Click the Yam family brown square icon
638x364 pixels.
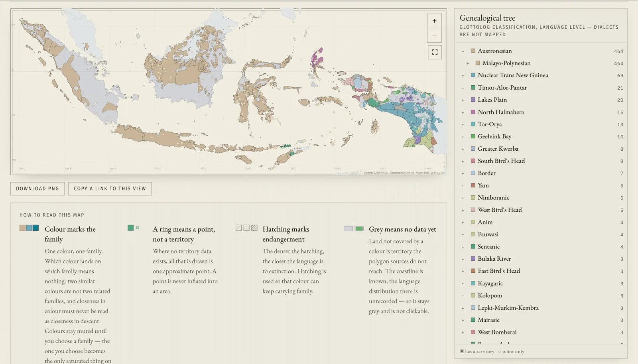tap(473, 185)
